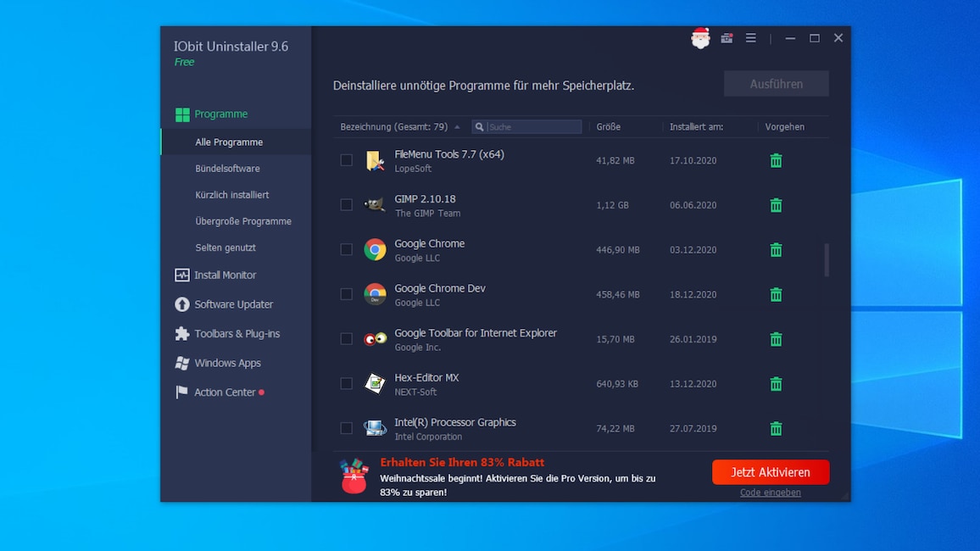
Task: Show Selten genutzt programs
Action: (x=225, y=248)
